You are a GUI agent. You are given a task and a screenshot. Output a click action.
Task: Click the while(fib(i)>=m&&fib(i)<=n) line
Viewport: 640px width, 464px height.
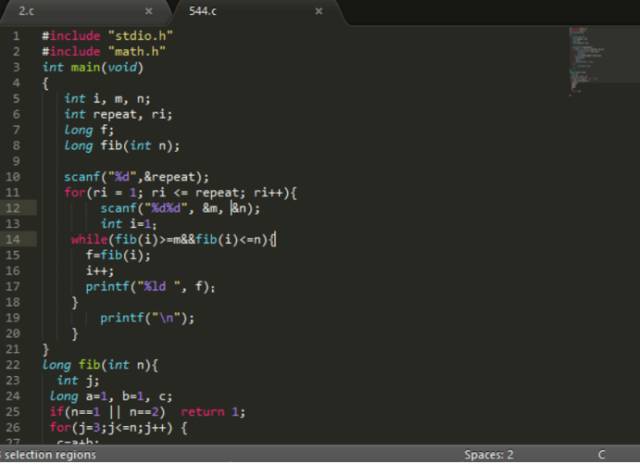point(173,239)
